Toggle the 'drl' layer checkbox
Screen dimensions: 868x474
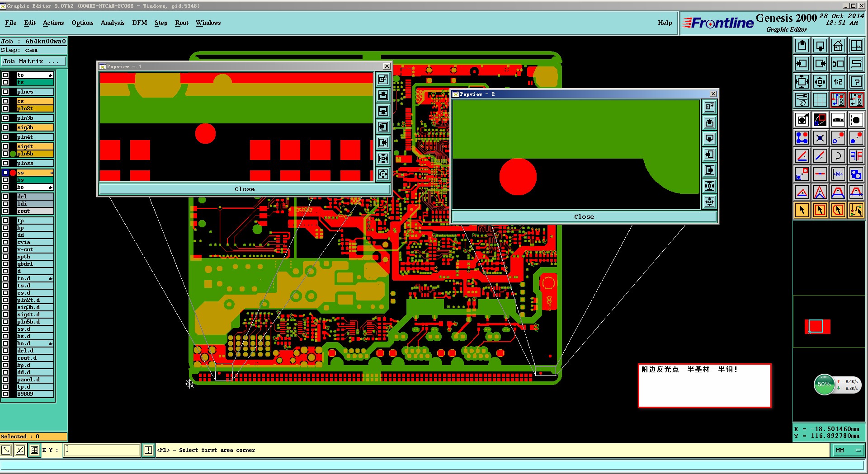[x=5, y=197]
